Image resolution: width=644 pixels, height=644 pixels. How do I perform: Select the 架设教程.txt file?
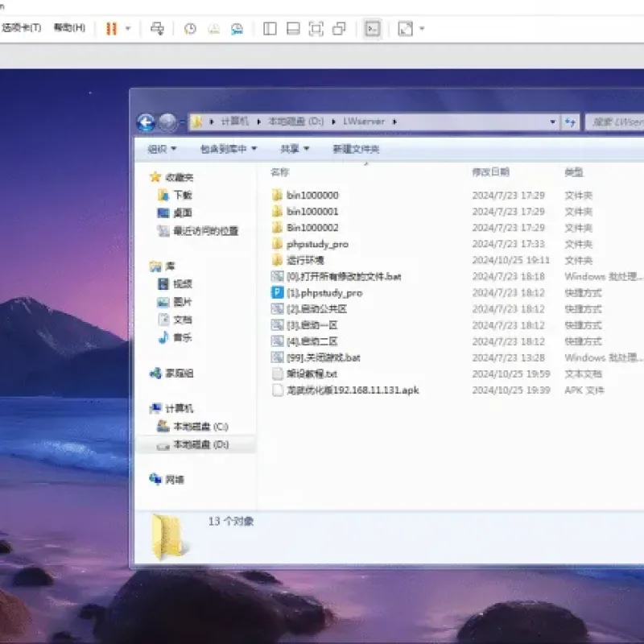click(x=312, y=374)
